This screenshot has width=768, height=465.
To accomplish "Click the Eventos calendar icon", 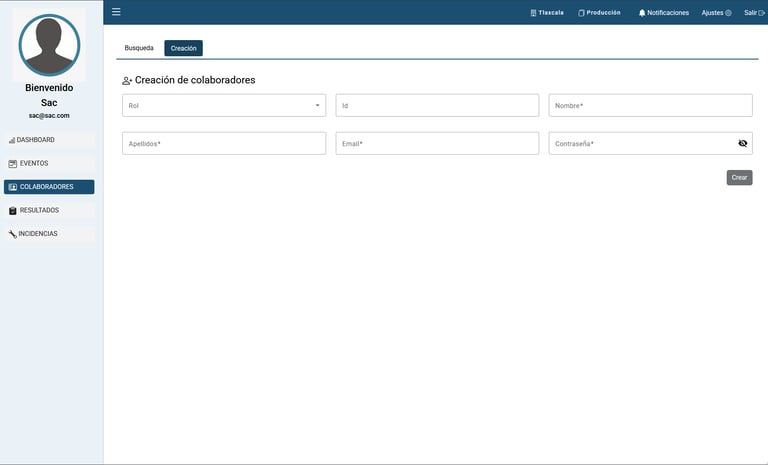I will click(x=13, y=164).
